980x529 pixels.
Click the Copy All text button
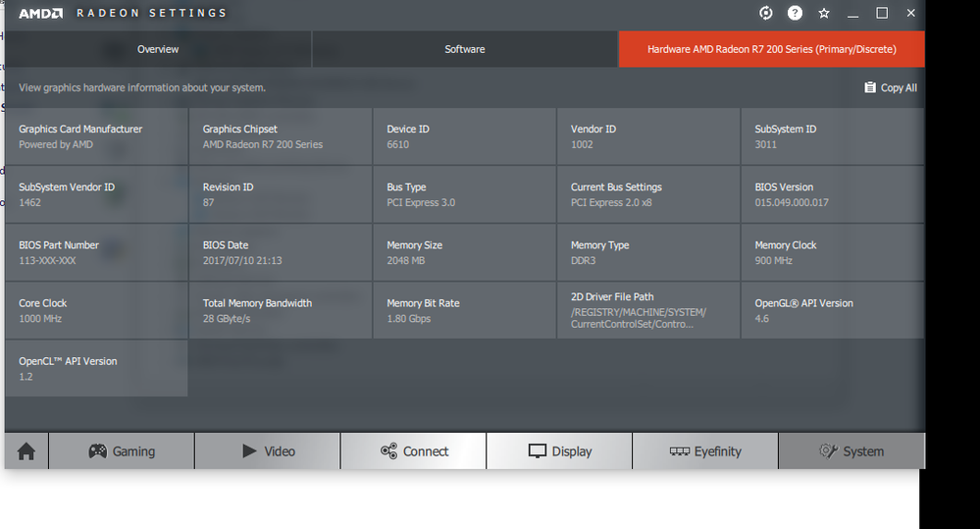pos(899,88)
